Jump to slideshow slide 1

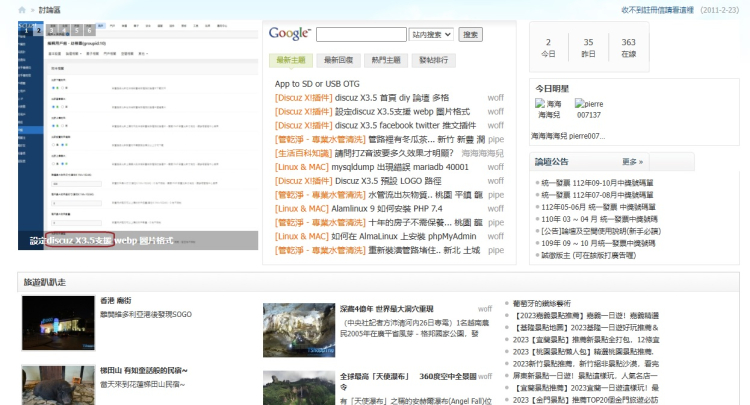pos(24,29)
